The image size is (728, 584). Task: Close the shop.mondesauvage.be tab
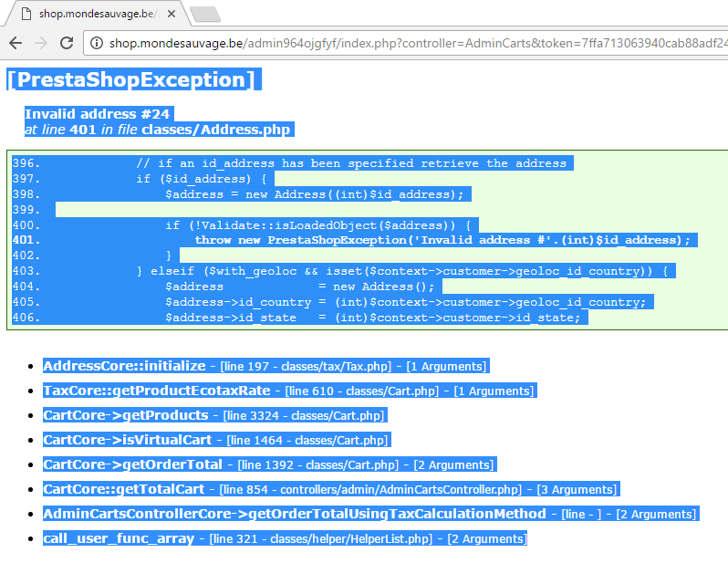coord(172,14)
